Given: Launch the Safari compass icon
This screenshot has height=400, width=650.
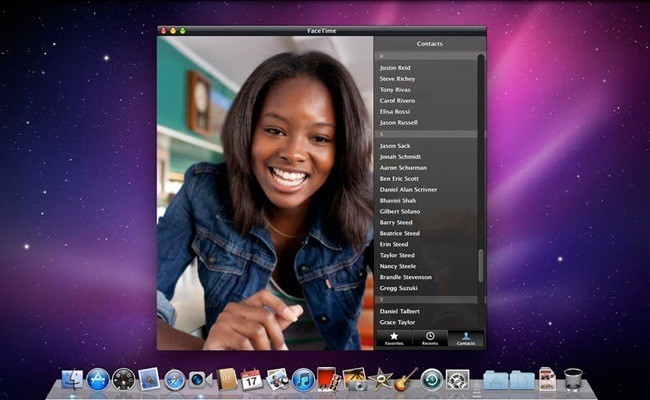Looking at the screenshot, I should [x=175, y=379].
